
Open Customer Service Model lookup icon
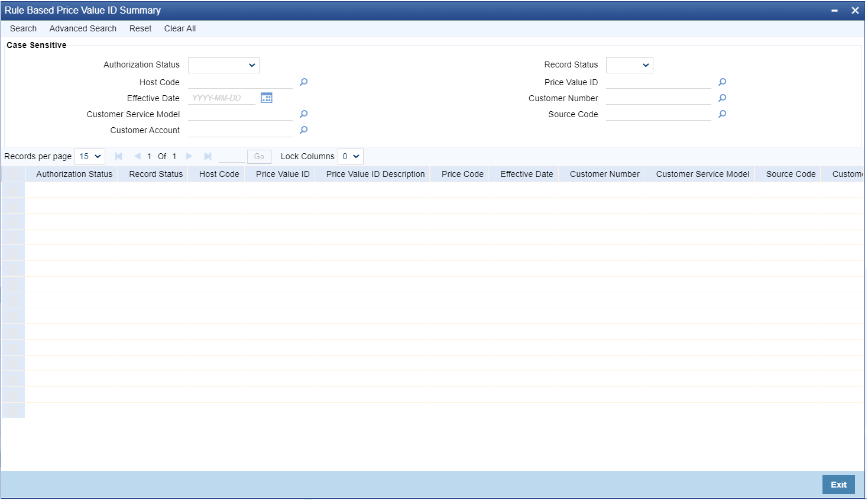pos(303,114)
